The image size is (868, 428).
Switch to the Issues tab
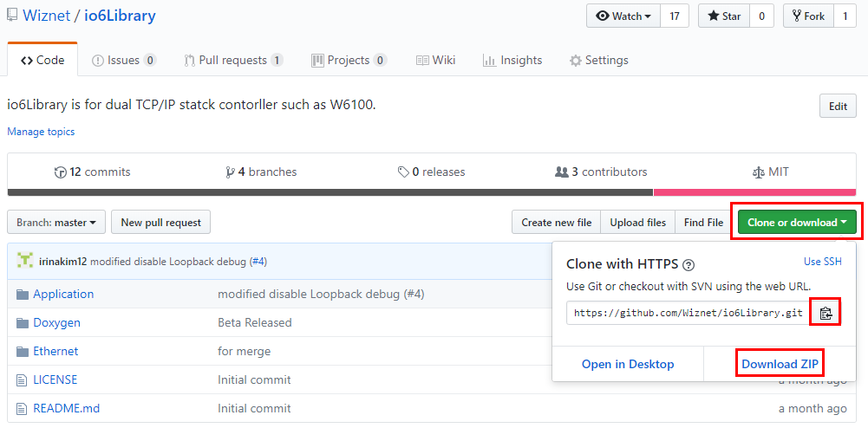[124, 61]
